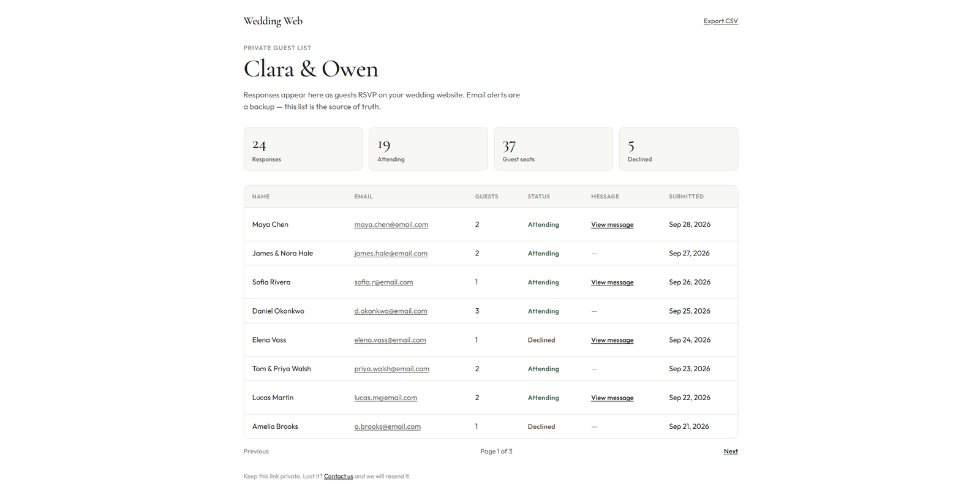Click the date Sep 23, 2026
This screenshot has width=980, height=484.
point(690,368)
